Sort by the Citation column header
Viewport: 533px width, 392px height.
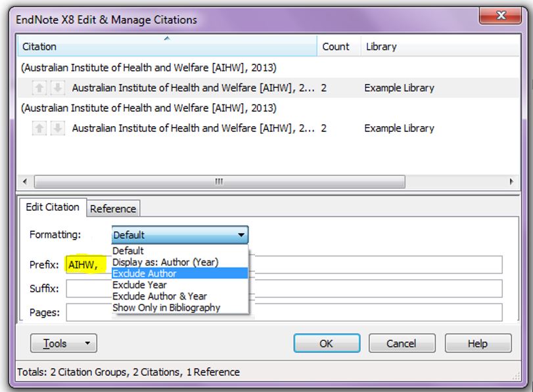coord(167,47)
